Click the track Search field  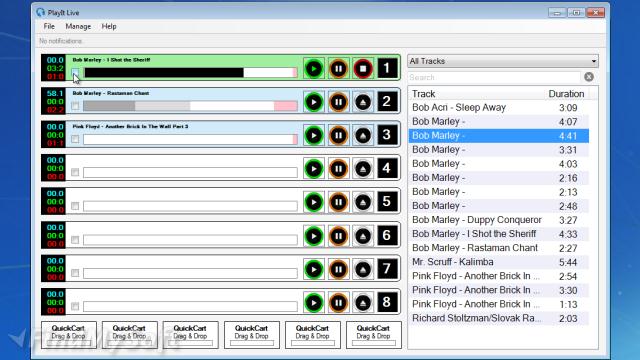tap(494, 77)
